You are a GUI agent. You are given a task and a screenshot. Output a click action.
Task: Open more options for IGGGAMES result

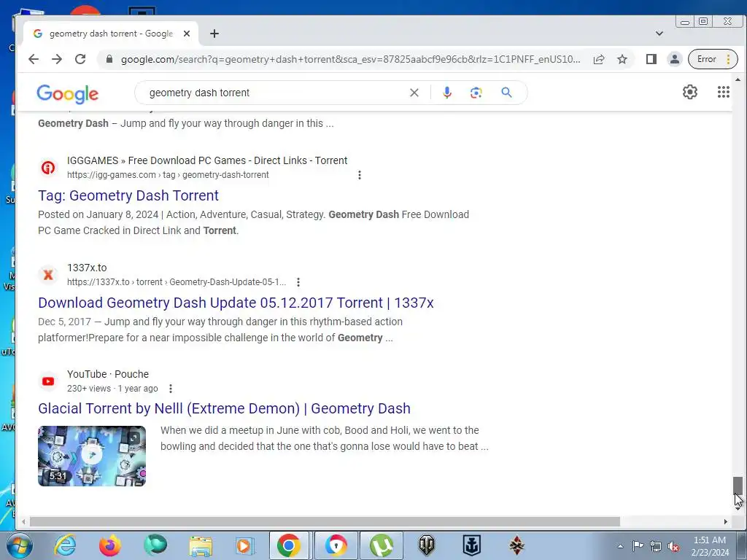pyautogui.click(x=359, y=175)
